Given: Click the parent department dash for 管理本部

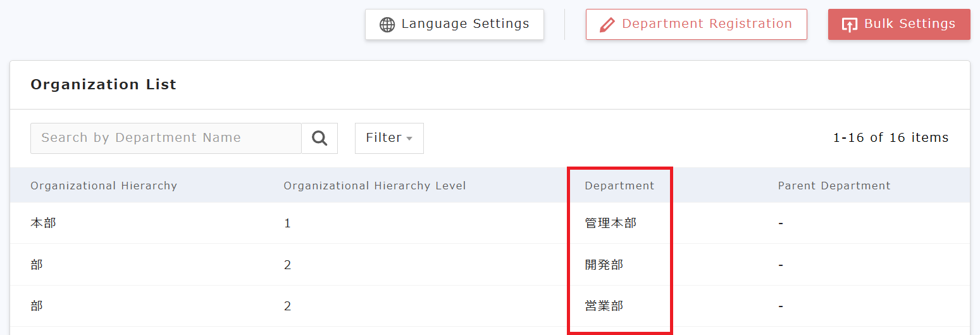Looking at the screenshot, I should 781,223.
